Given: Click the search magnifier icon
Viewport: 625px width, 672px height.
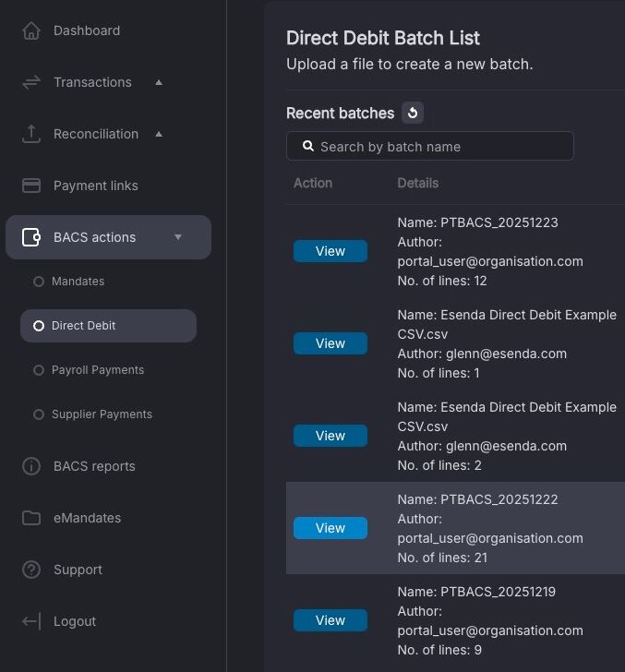Looking at the screenshot, I should (307, 146).
